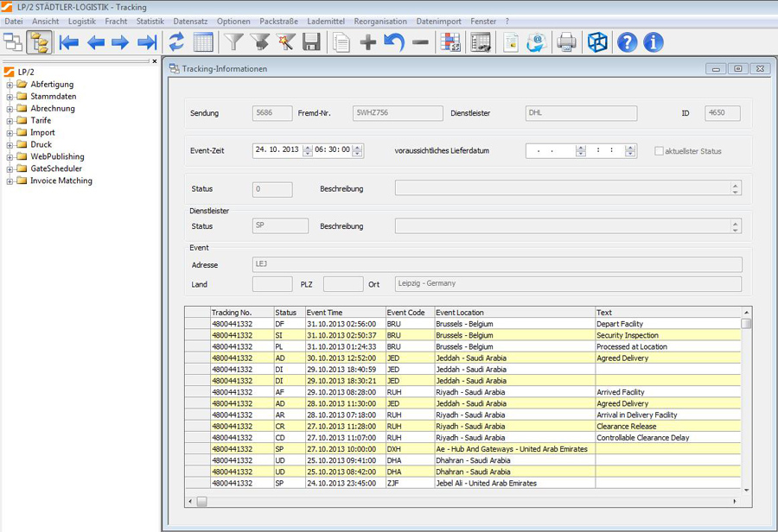Screen dimensions: 778x532
Task: Open the table grid view icon
Action: tap(203, 42)
